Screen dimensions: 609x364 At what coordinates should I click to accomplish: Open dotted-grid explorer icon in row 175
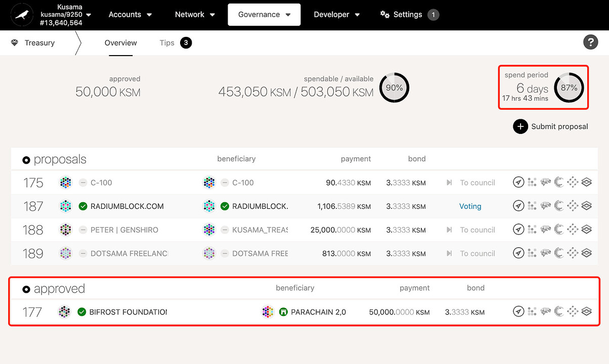[532, 183]
